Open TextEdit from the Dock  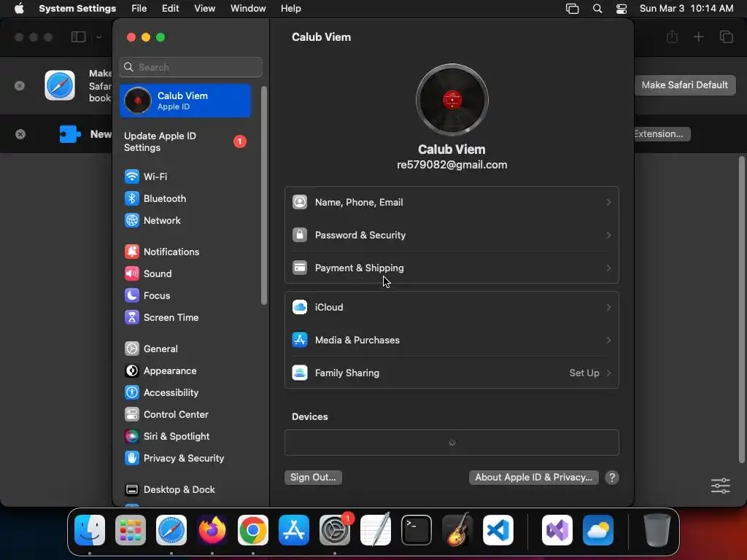(376, 530)
